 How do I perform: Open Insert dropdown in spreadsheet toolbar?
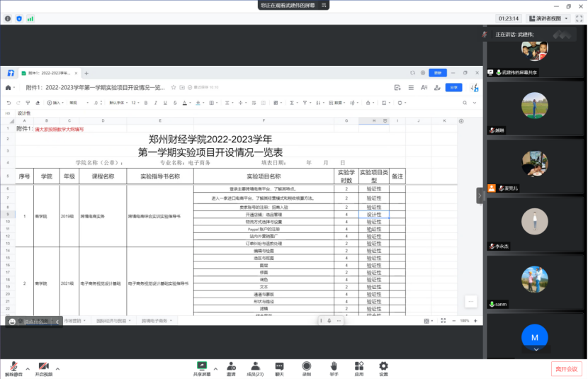55,103
